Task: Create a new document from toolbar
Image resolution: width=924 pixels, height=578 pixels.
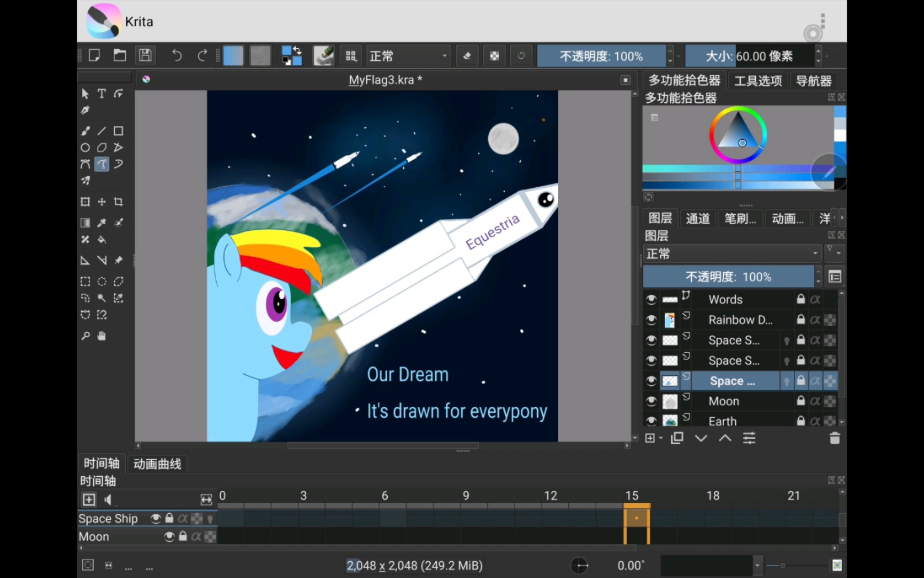Action: [x=94, y=56]
